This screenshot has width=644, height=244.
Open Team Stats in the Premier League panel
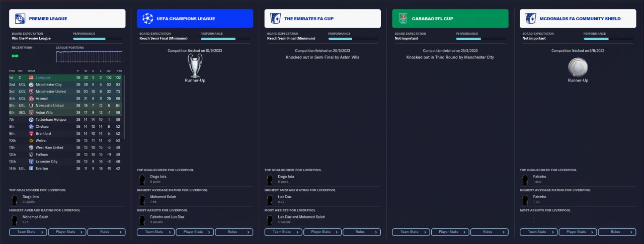(28, 232)
